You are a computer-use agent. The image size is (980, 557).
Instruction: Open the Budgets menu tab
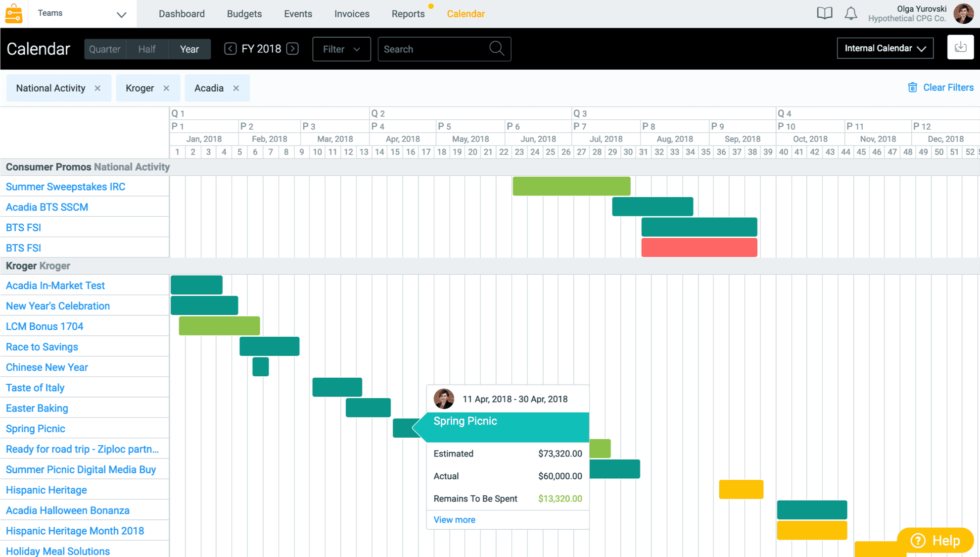tap(244, 14)
